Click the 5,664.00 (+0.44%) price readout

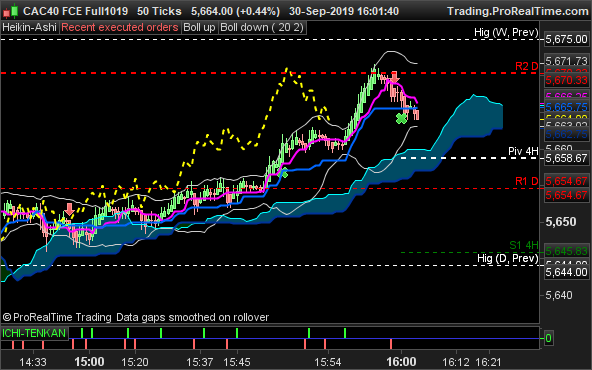(235, 11)
